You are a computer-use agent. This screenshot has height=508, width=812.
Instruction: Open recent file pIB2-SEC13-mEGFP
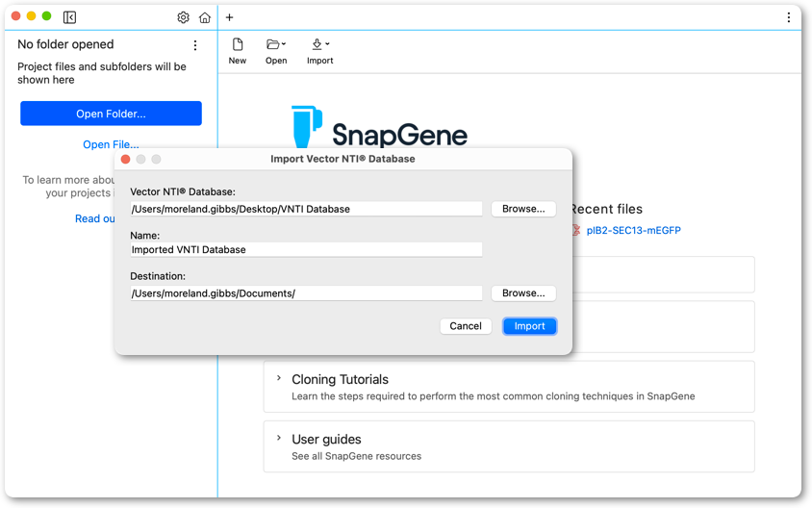[x=633, y=231]
